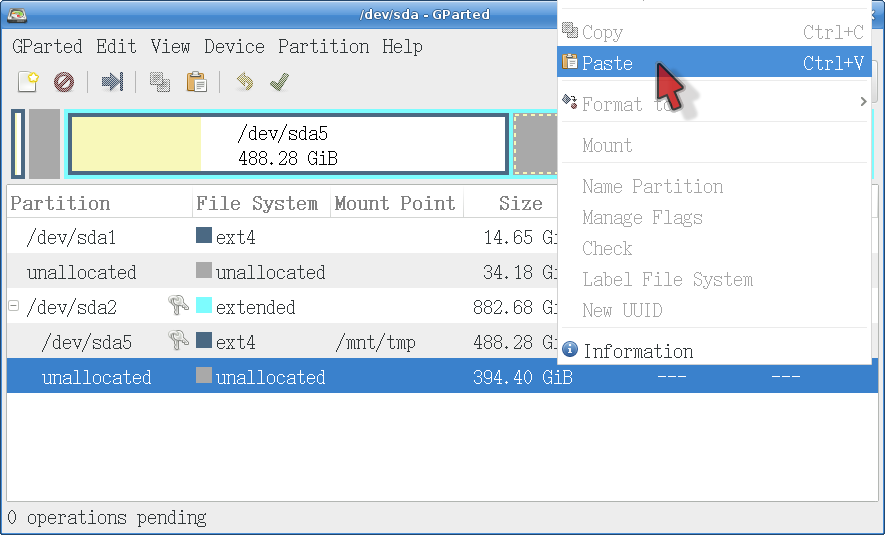Click the New partition toolbar icon

coord(28,82)
